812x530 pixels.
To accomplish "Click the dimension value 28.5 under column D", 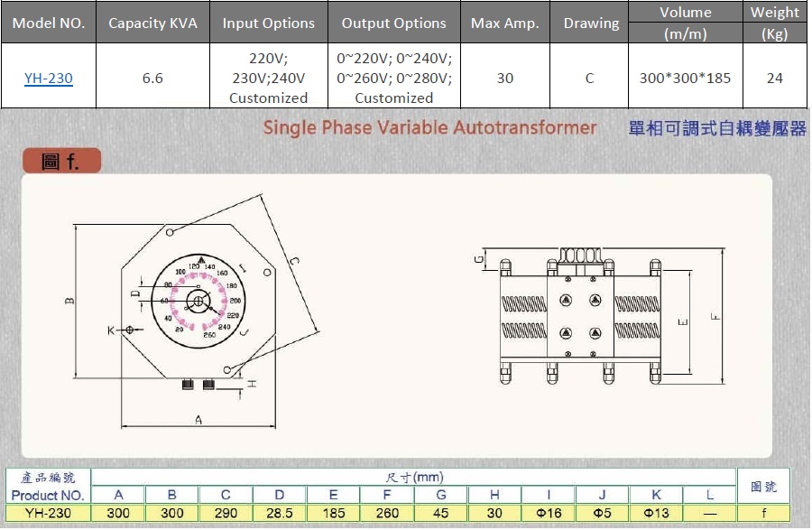I will coord(279,510).
